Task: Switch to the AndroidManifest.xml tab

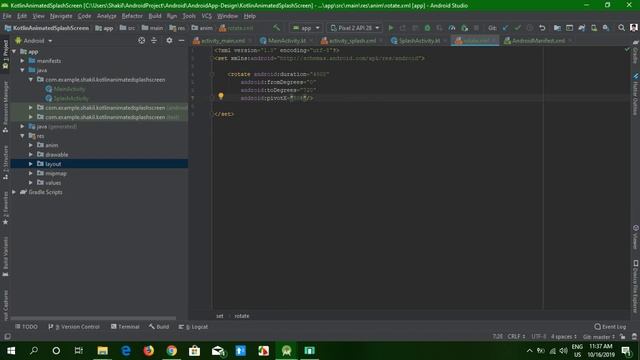Action: point(538,41)
